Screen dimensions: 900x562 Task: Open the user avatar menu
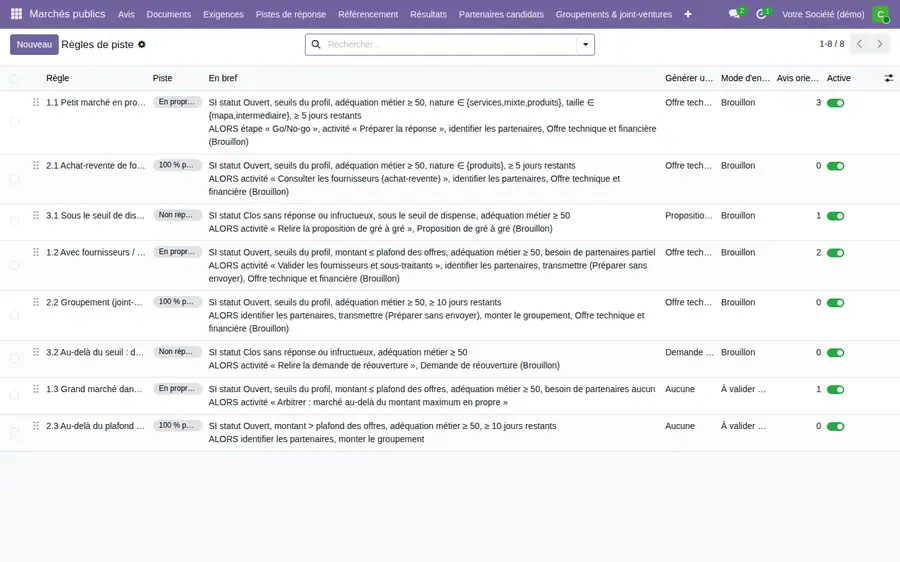[x=880, y=14]
